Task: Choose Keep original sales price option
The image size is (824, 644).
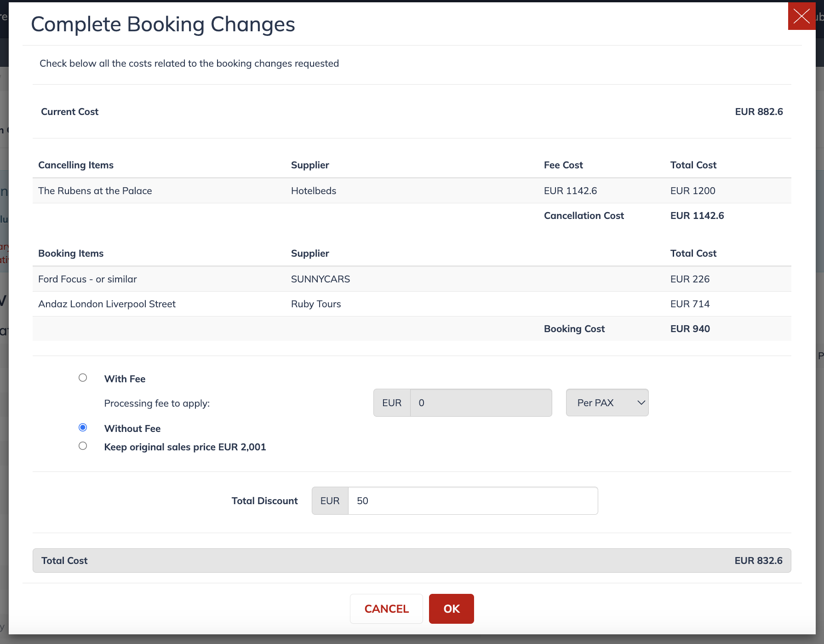Action: click(x=83, y=446)
